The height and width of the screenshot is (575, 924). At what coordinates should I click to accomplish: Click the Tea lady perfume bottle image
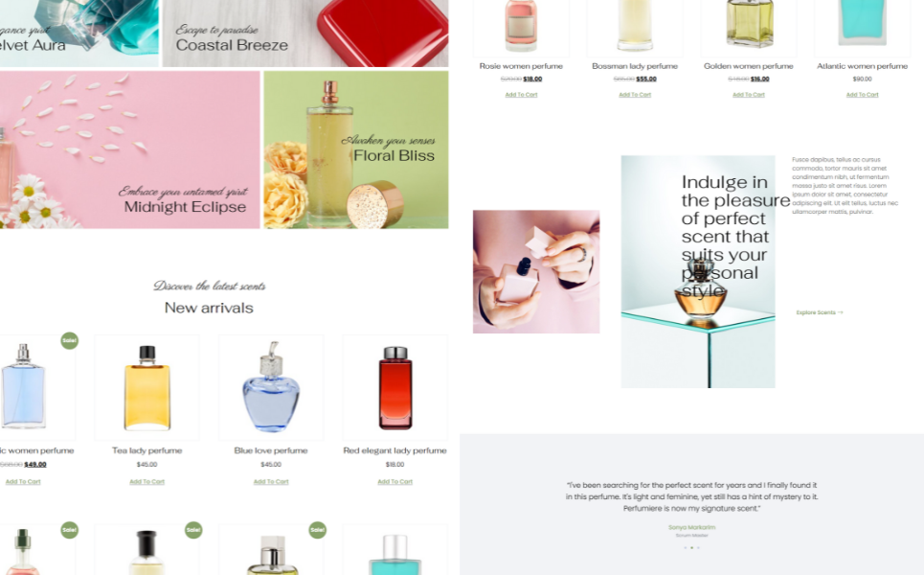coord(146,387)
